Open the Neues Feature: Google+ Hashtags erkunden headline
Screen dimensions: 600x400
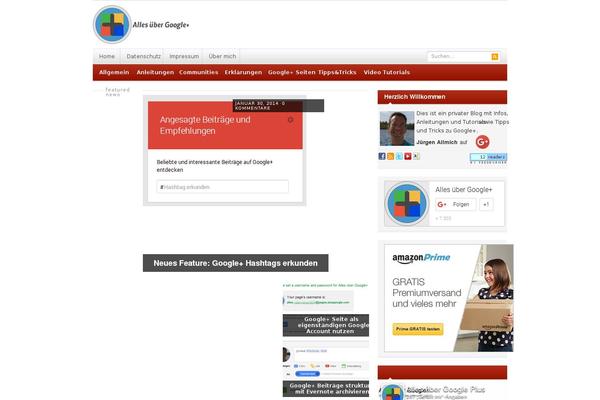(236, 263)
